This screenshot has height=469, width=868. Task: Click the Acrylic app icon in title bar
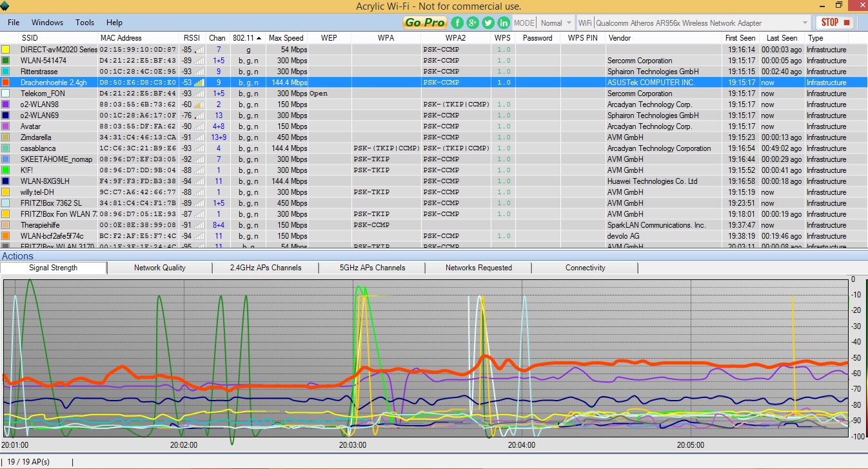click(x=6, y=6)
